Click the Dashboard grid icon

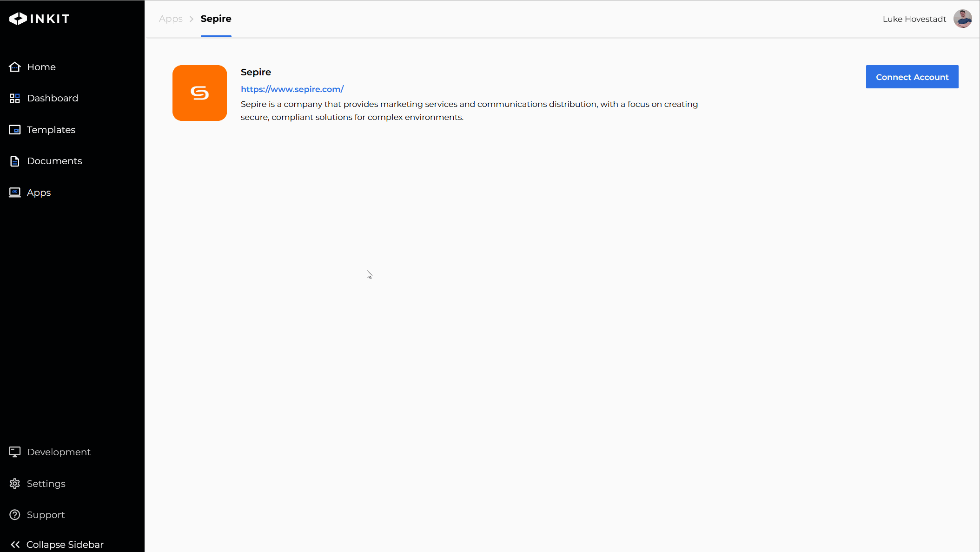[x=15, y=98]
